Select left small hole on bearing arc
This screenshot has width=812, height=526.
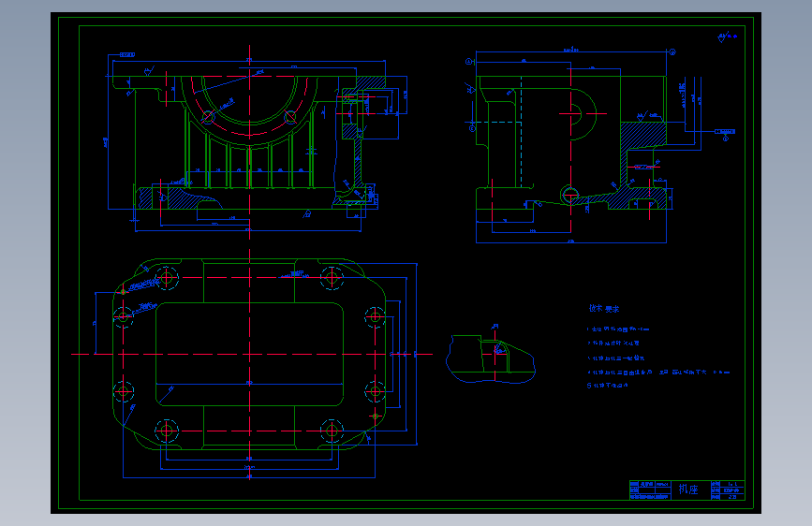pyautogui.click(x=208, y=117)
